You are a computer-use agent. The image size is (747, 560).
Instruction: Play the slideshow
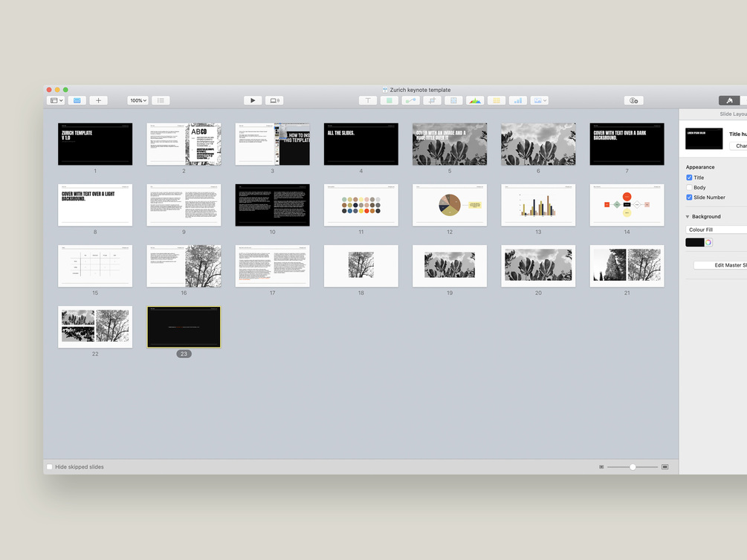pos(253,100)
